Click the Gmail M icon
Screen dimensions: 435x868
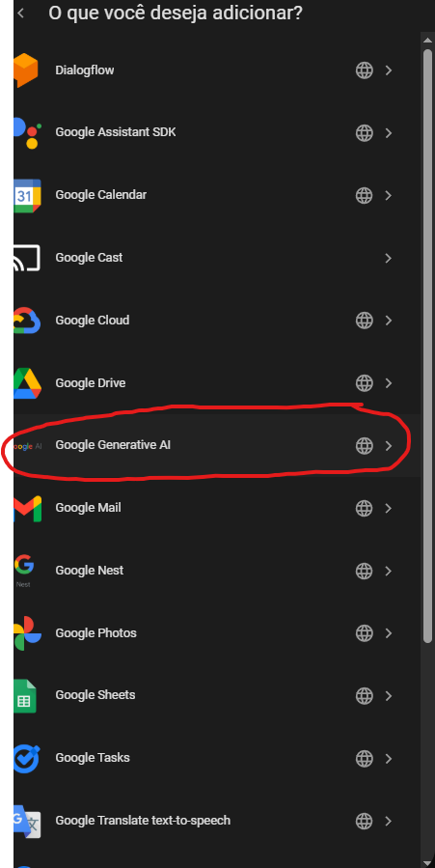27,508
